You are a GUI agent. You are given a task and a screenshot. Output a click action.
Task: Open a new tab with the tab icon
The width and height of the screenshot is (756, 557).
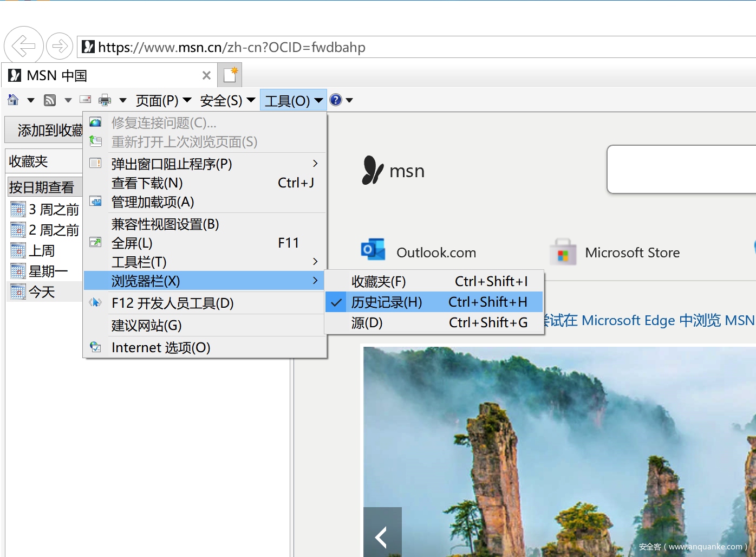click(230, 75)
